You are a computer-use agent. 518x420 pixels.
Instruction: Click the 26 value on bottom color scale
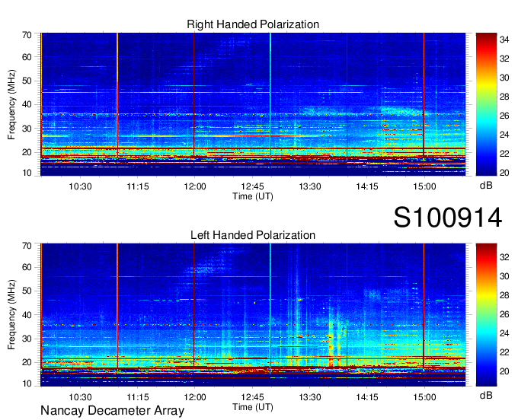click(x=504, y=314)
